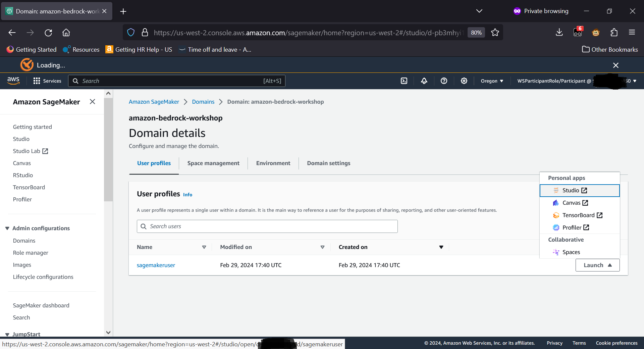Go to Amazon SageMaker breadcrumb
Screen dimensions: 644x349
click(154, 102)
